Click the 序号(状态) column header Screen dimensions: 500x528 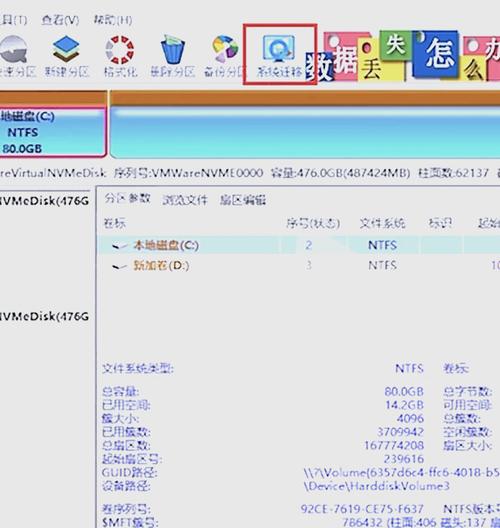[x=313, y=223]
